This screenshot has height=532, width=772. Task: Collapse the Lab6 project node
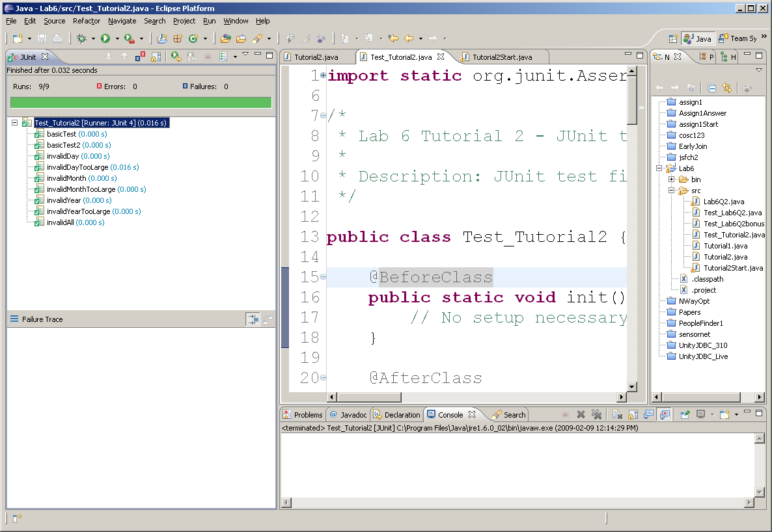click(659, 168)
